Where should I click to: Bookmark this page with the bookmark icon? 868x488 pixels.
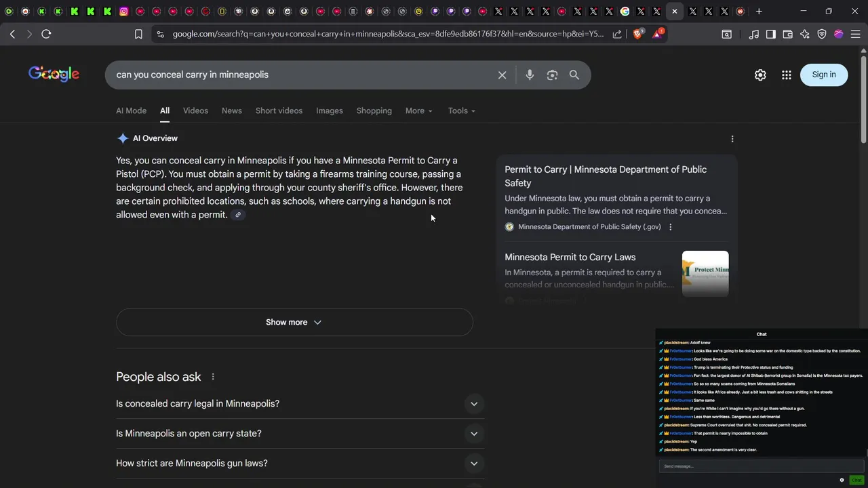point(138,34)
